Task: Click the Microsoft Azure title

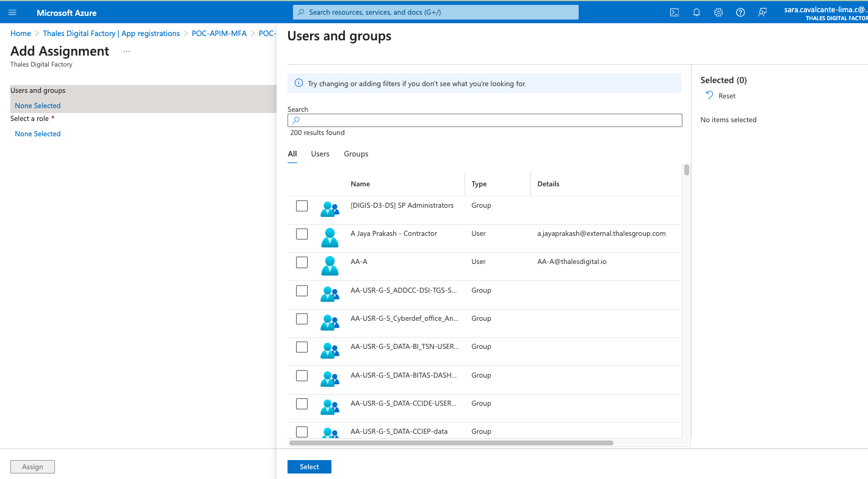Action: tap(67, 13)
